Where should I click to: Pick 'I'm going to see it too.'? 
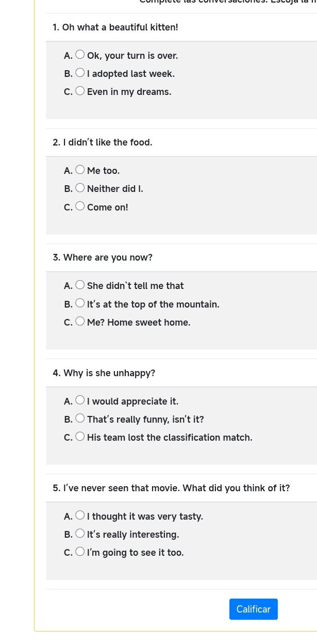click(80, 552)
